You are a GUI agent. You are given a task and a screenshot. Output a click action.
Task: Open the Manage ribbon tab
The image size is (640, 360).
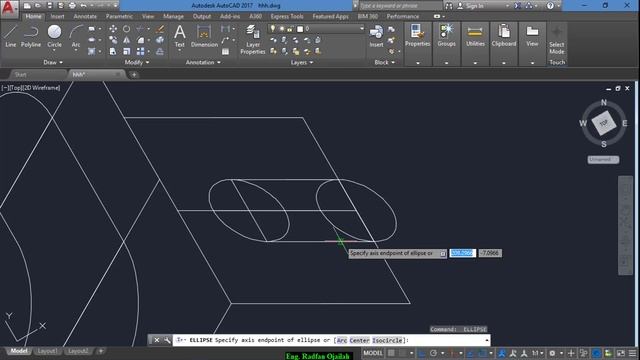point(173,16)
